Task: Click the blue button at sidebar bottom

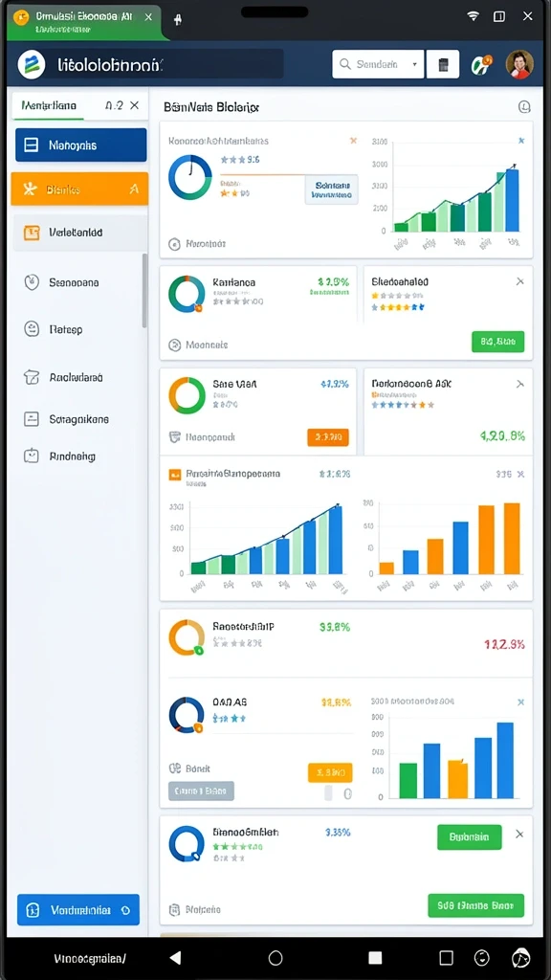Action: 78,910
